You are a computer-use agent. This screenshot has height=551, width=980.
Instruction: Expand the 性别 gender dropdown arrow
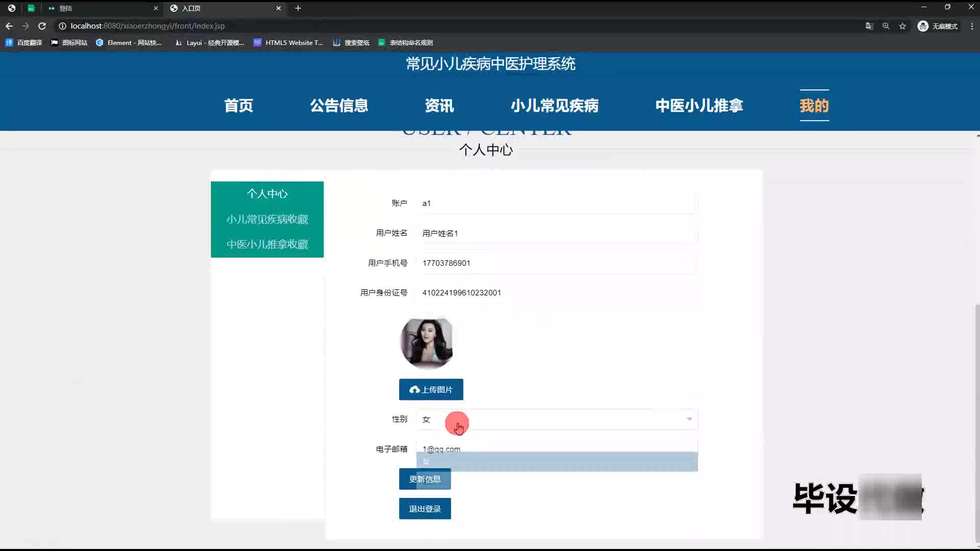tap(689, 419)
